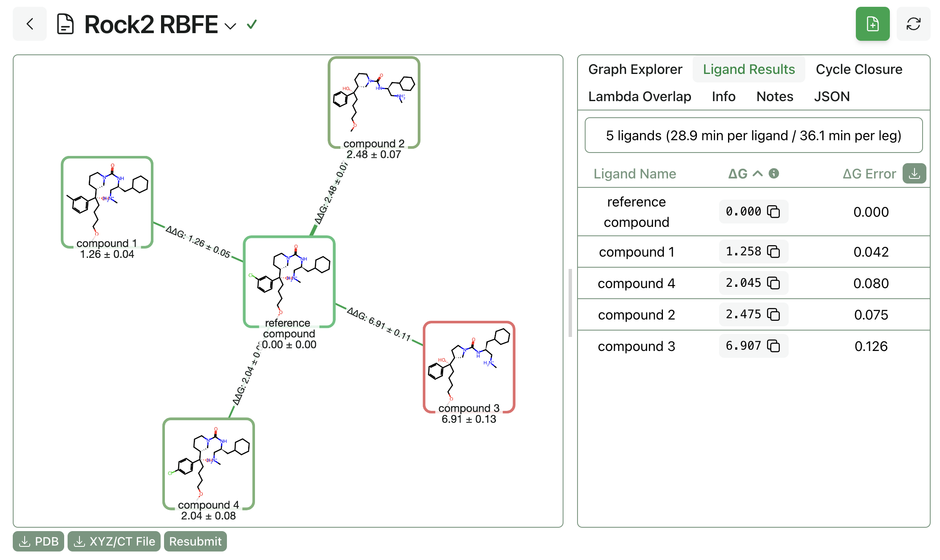Screen dimensions: 940x560
Task: Open the Cycle Closure tab
Action: coord(859,69)
